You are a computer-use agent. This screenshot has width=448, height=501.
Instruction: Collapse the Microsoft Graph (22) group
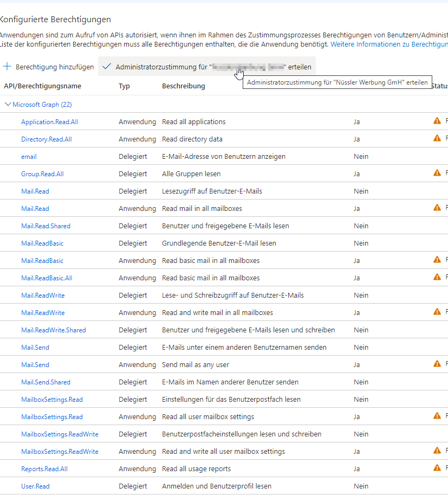coord(8,104)
